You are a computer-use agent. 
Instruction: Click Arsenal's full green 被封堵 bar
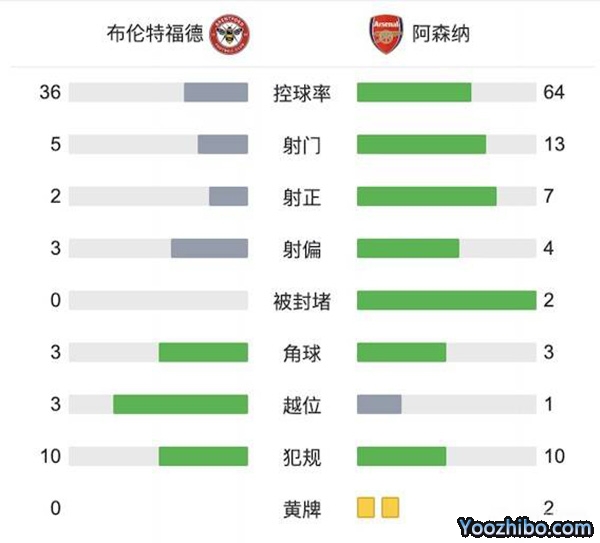click(446, 300)
